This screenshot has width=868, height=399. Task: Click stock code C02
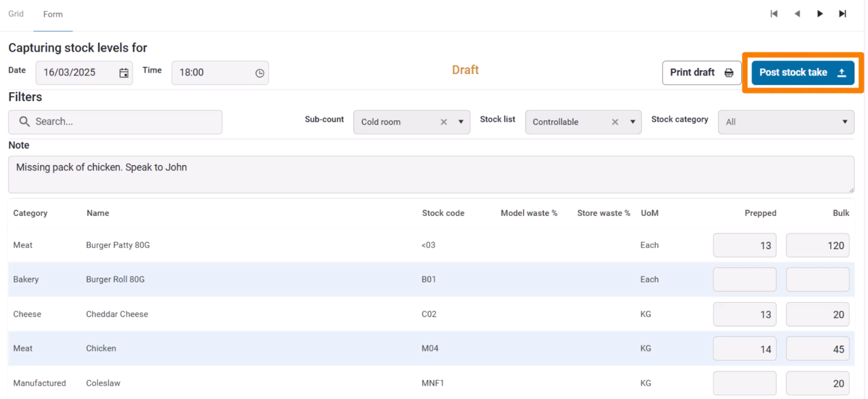429,314
